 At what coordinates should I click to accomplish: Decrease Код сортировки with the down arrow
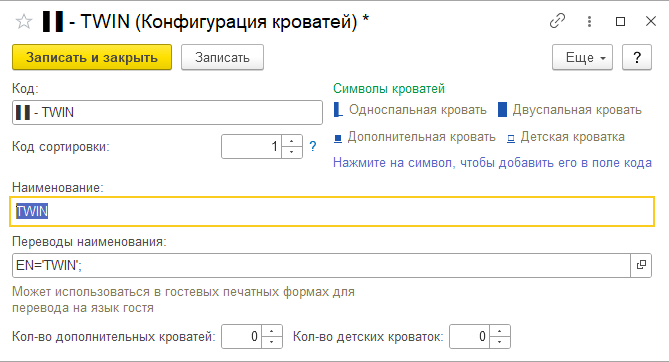coord(292,152)
